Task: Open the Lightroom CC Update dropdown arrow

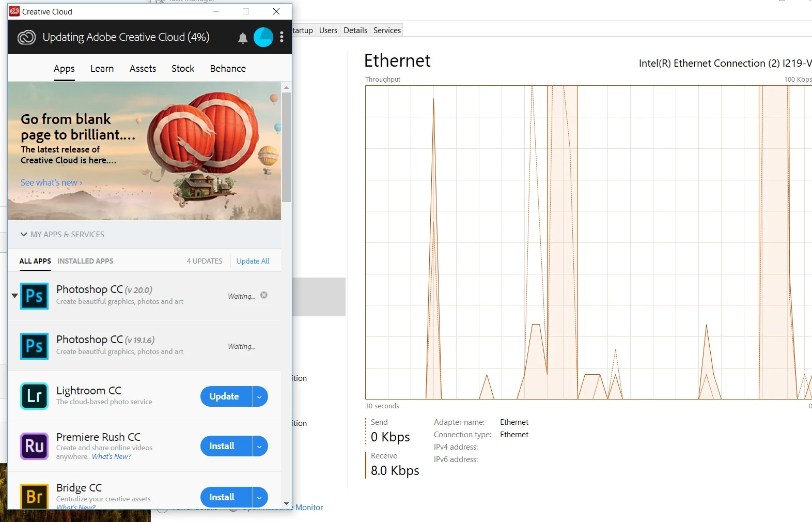Action: click(x=260, y=396)
